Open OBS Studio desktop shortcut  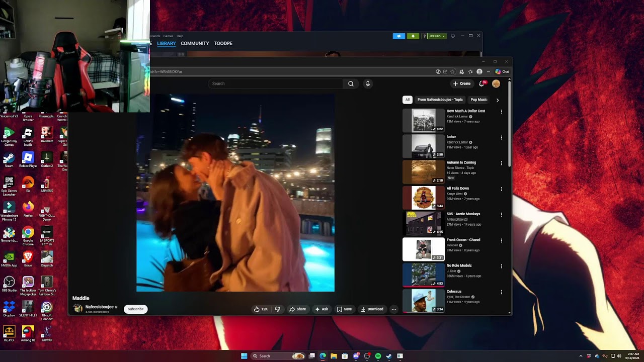pyautogui.click(x=9, y=284)
